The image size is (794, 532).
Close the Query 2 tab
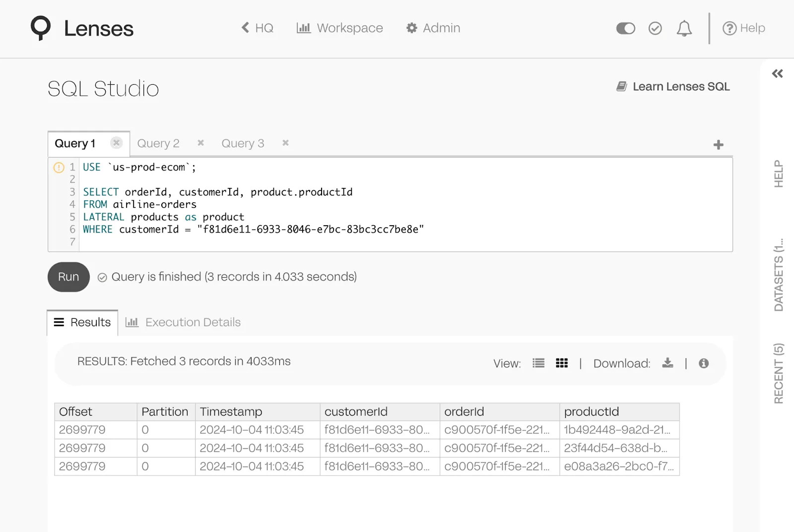200,143
